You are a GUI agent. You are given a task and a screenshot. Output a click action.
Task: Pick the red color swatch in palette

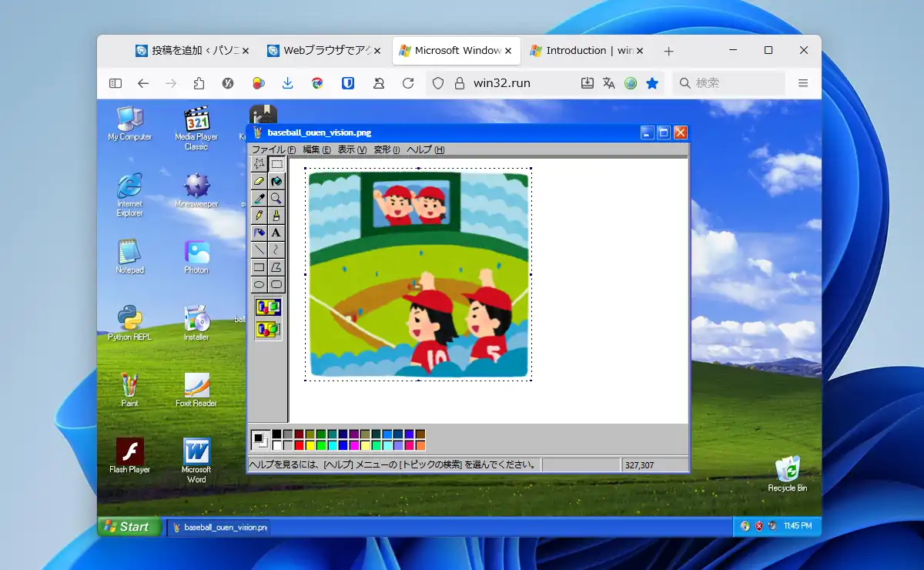coord(299,445)
